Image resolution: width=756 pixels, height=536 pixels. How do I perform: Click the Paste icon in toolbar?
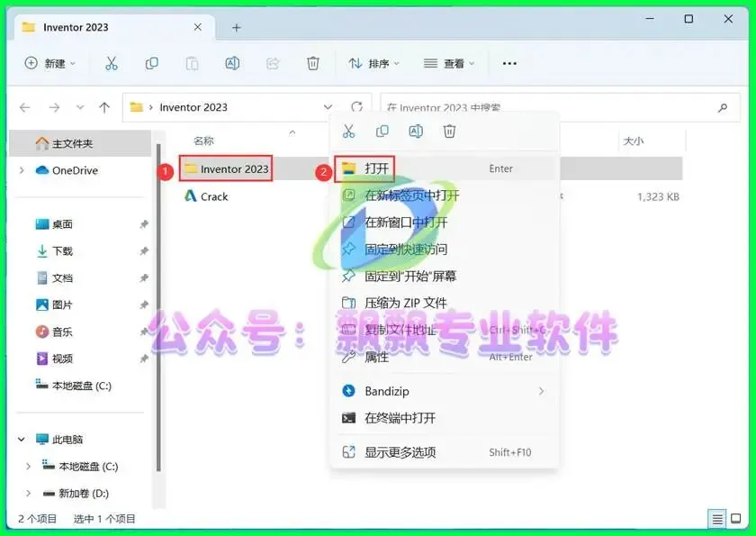(x=192, y=63)
